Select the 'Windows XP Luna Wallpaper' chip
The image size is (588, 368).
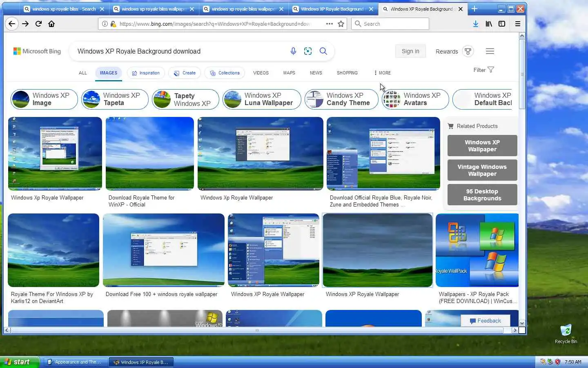(x=262, y=99)
